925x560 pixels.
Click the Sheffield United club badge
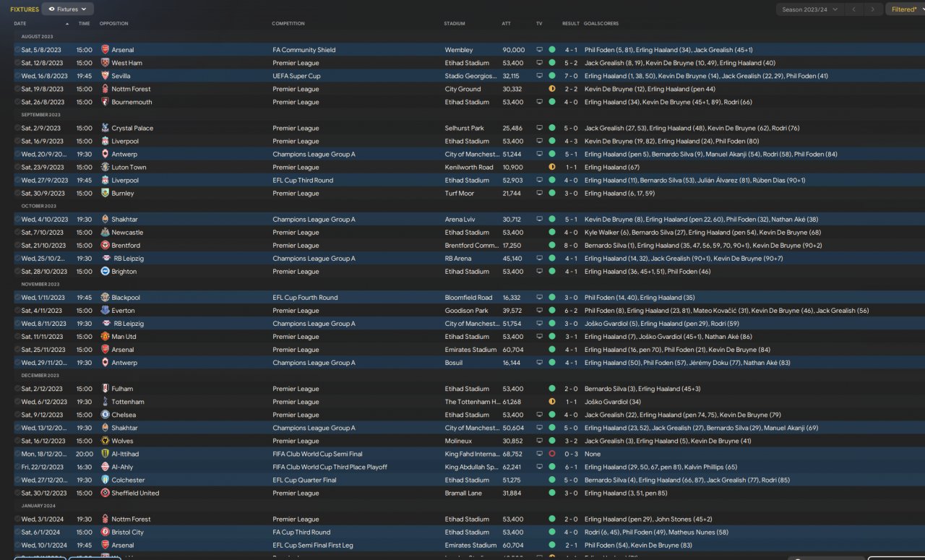[106, 493]
